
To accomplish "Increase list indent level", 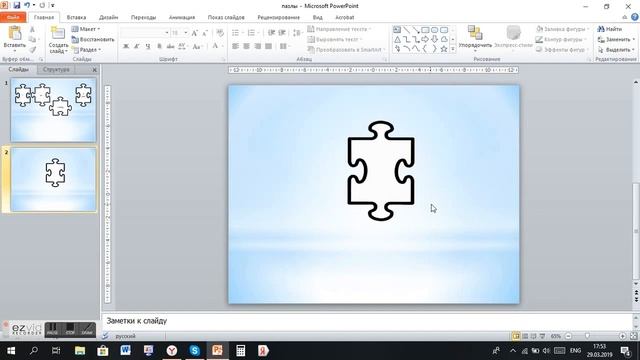I will point(282,33).
